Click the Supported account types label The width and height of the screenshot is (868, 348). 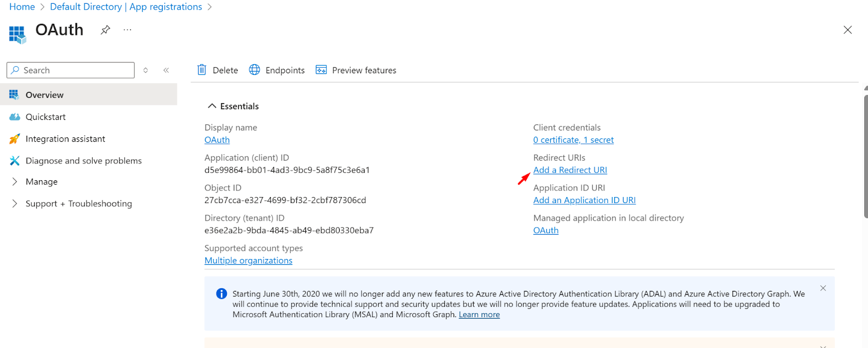click(x=253, y=248)
